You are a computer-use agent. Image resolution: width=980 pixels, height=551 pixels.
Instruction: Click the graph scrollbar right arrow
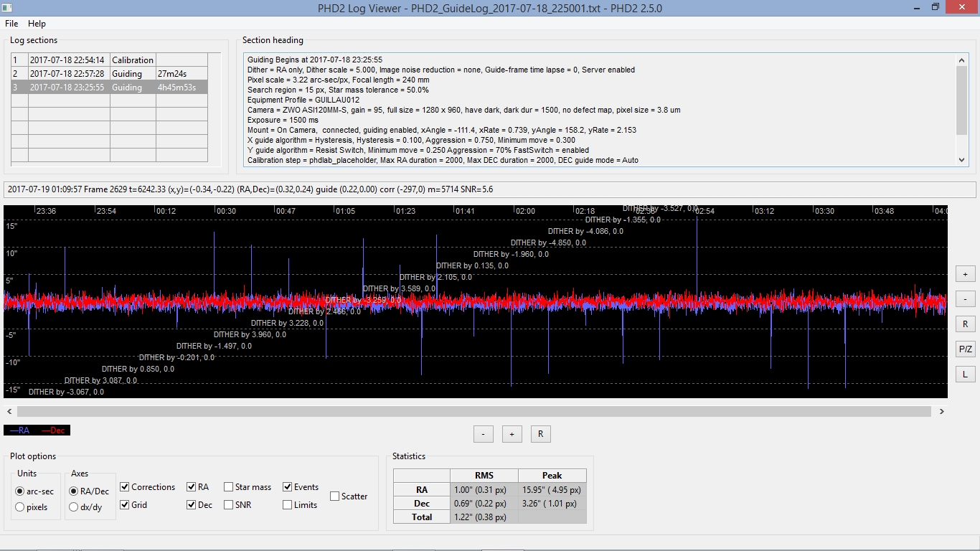pyautogui.click(x=942, y=412)
